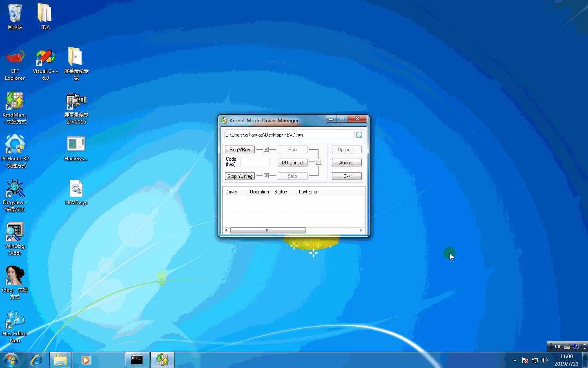Click the driver path field with HEVD.sys
This screenshot has width=588, height=368.
pos(289,135)
